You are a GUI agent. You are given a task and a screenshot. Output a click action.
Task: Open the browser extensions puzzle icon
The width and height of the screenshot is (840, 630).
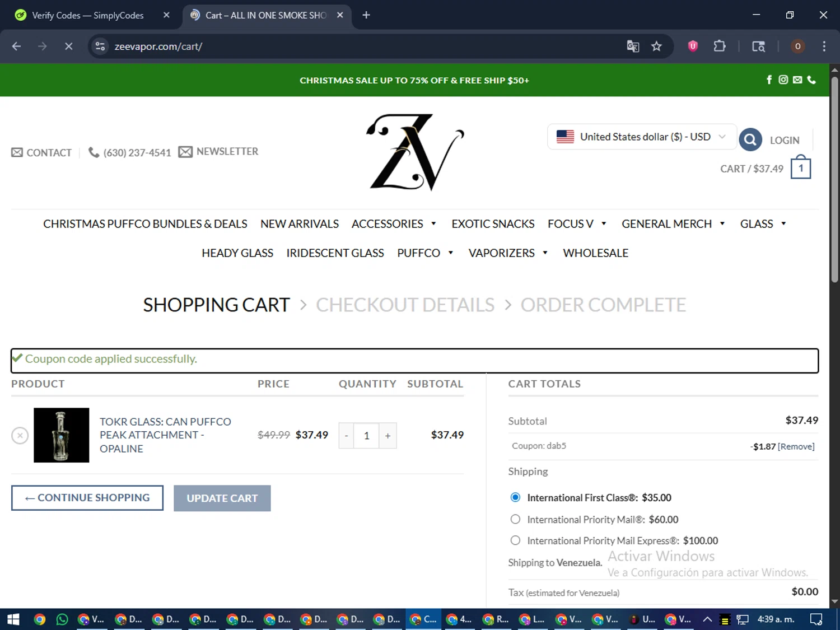[x=720, y=46]
